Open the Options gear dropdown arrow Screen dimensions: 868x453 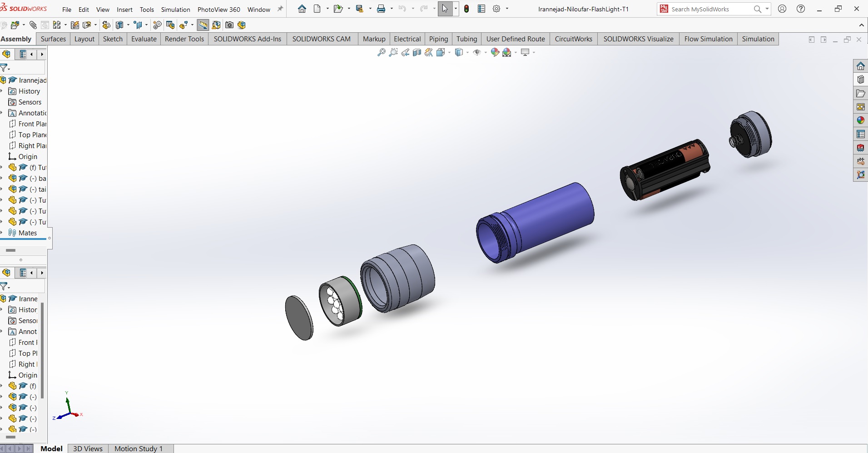click(507, 9)
